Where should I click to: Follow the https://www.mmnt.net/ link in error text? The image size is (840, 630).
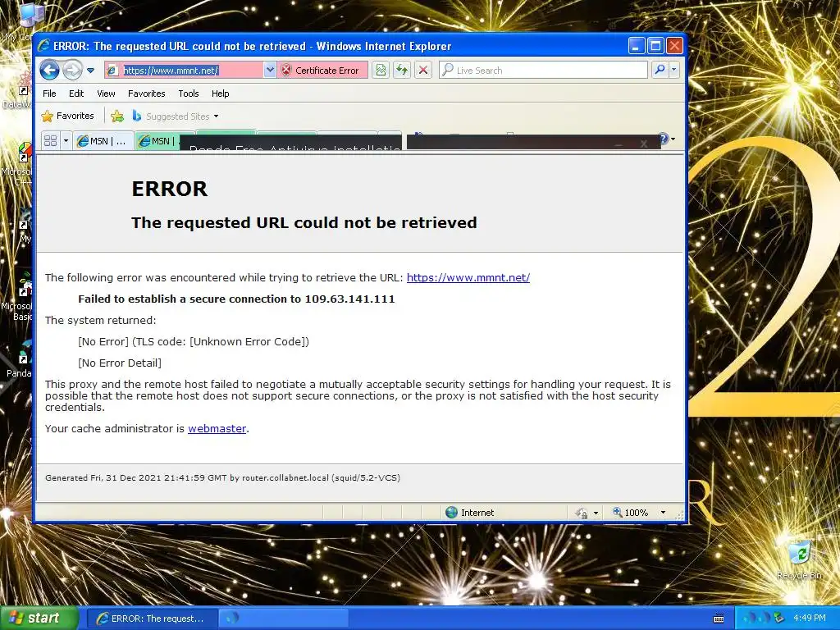coord(468,277)
